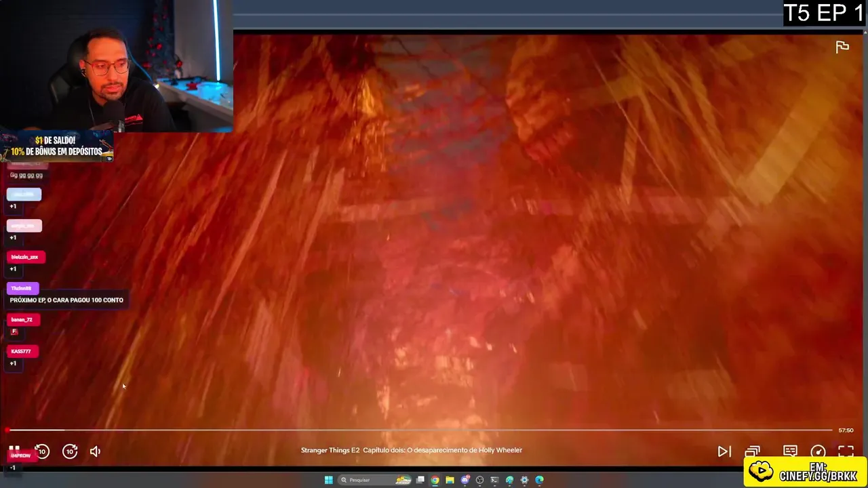Click the report flag icon
Image resolution: width=868 pixels, height=488 pixels.
click(x=842, y=47)
